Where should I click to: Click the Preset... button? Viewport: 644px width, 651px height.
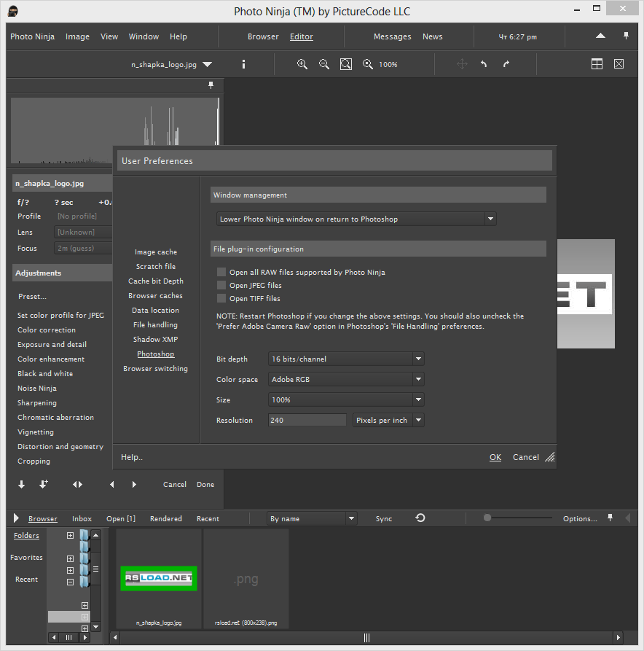(x=32, y=297)
